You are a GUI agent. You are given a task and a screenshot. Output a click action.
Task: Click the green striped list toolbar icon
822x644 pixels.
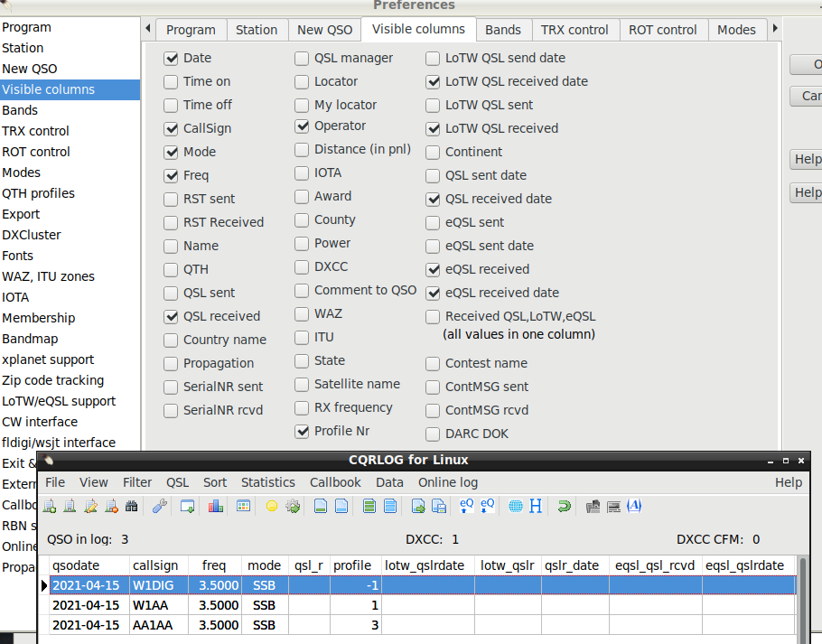click(369, 506)
